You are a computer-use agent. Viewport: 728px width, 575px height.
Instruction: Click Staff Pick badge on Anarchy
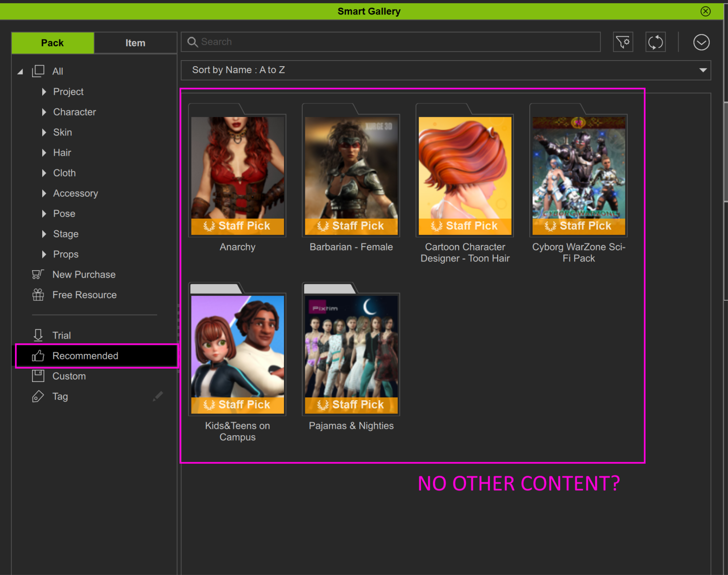[237, 226]
